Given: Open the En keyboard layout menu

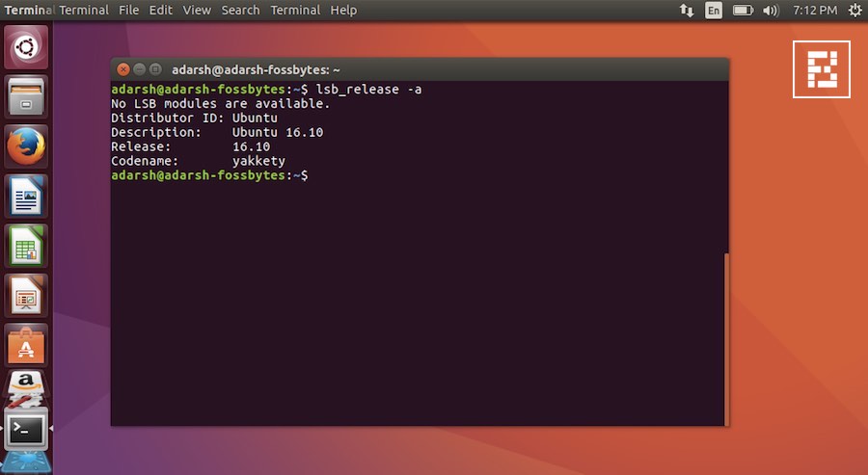Looking at the screenshot, I should 714,11.
